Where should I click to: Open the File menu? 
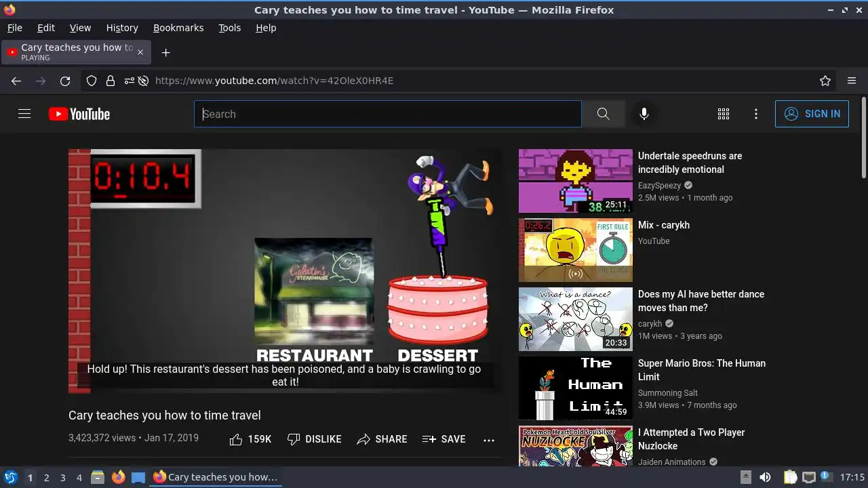click(15, 28)
